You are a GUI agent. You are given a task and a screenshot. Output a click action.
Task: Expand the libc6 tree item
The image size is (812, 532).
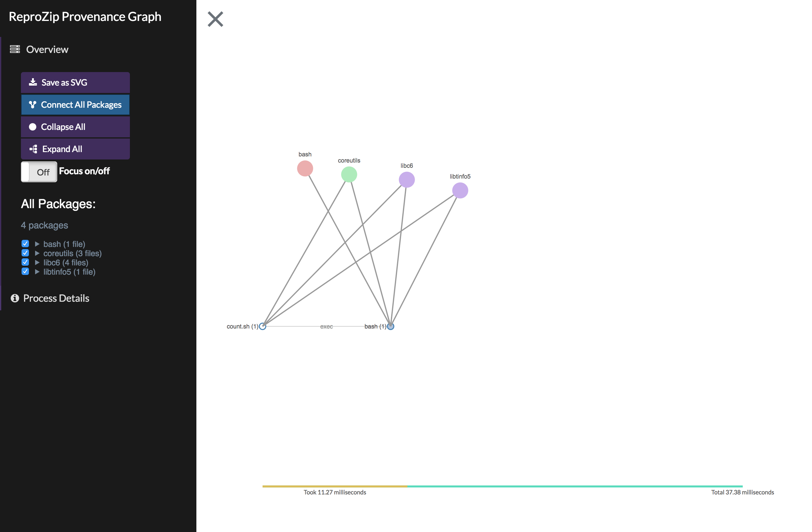(37, 262)
